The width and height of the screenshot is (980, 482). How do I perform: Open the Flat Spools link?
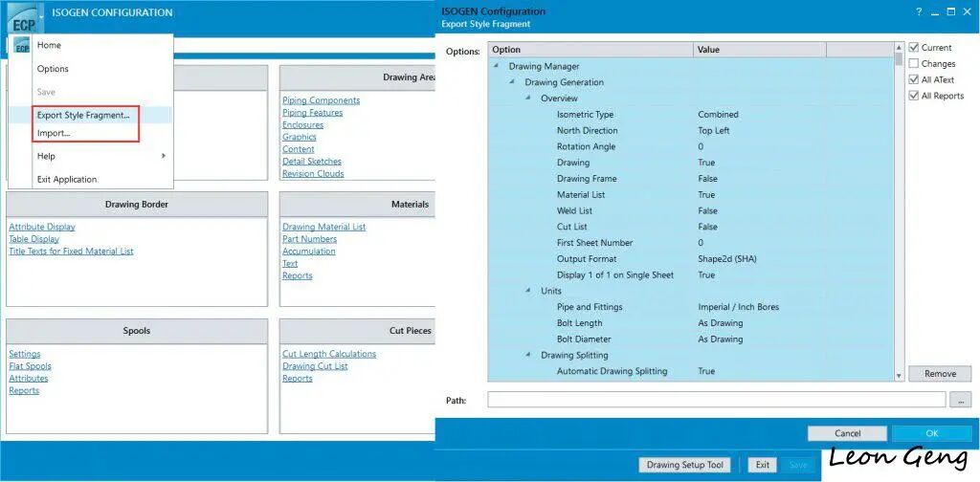[x=30, y=366]
